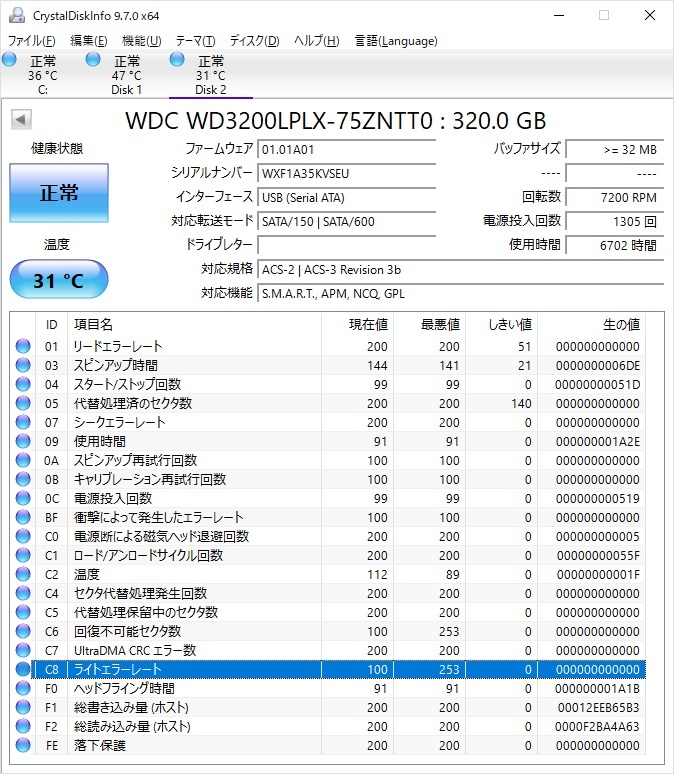Select the Disk 2 tab
Image resolution: width=674 pixels, height=774 pixels.
coord(211,75)
